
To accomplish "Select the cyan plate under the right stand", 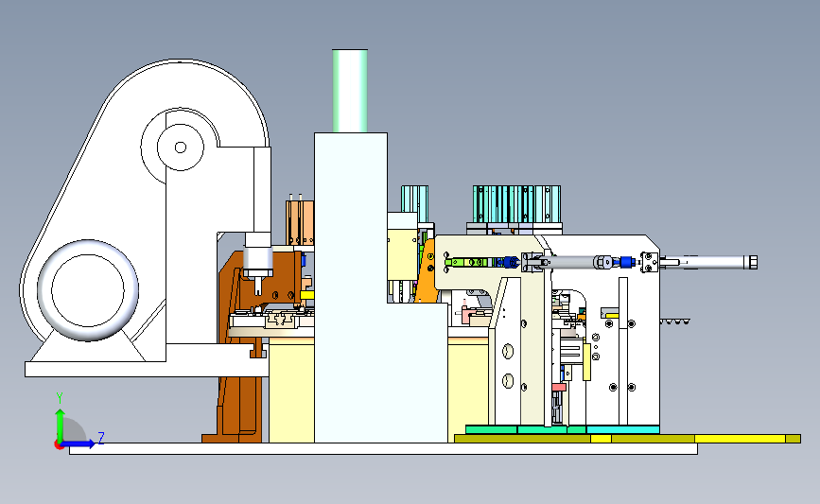I will (623, 429).
